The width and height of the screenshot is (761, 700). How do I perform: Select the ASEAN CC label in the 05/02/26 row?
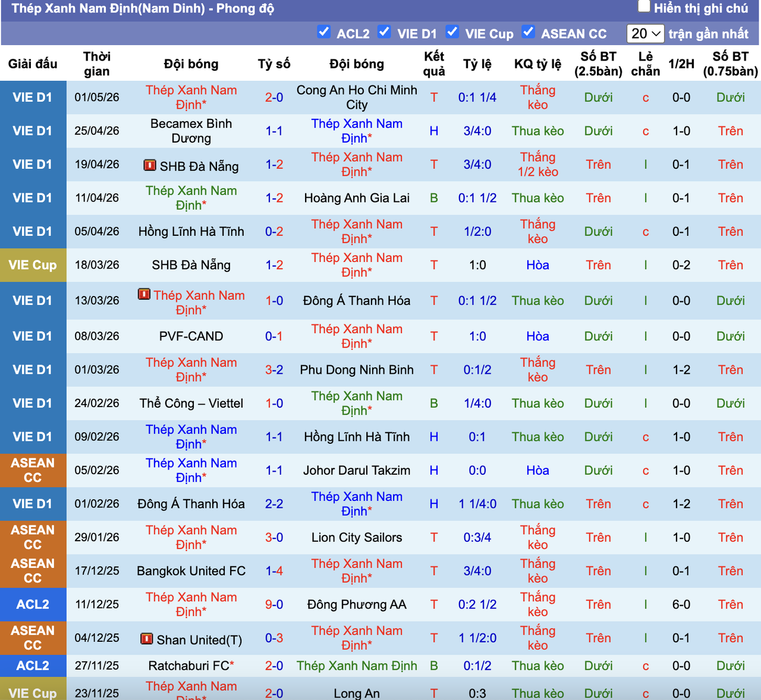tap(33, 471)
